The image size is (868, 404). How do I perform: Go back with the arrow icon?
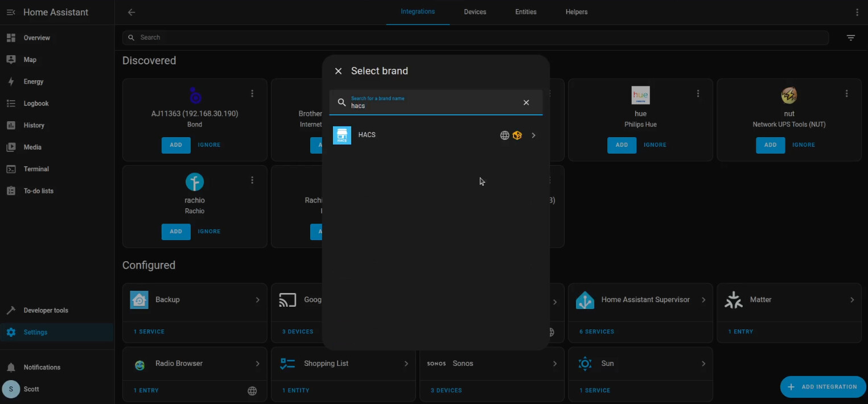(x=131, y=12)
